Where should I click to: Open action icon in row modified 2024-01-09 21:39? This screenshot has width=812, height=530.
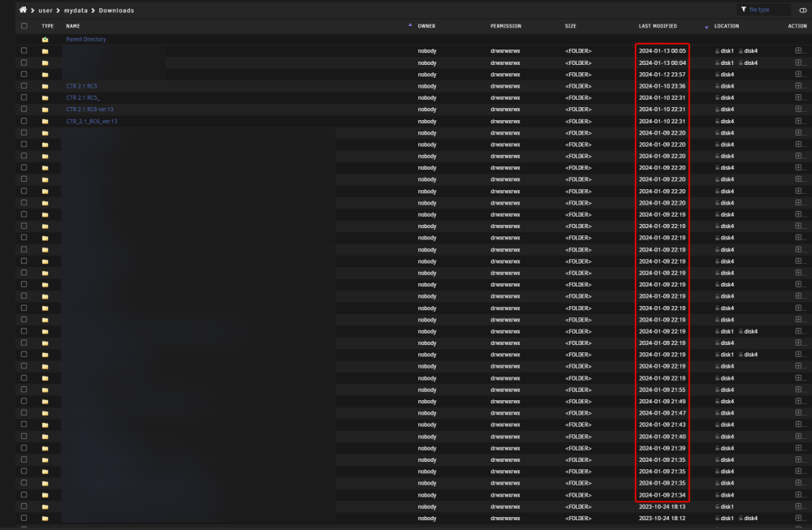pyautogui.click(x=798, y=448)
